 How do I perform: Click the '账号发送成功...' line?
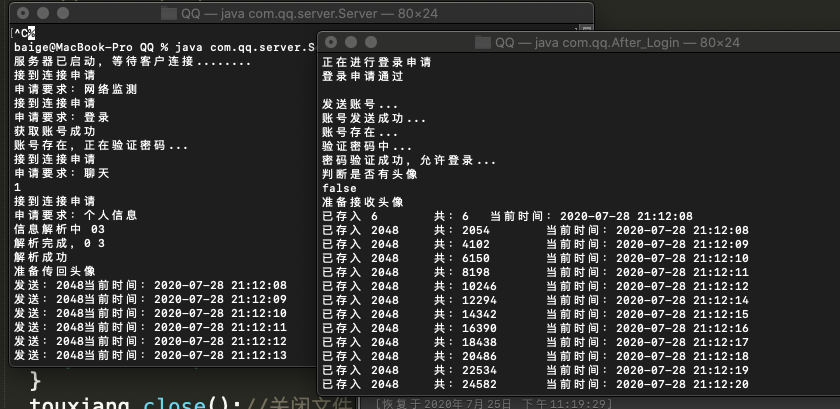click(374, 118)
